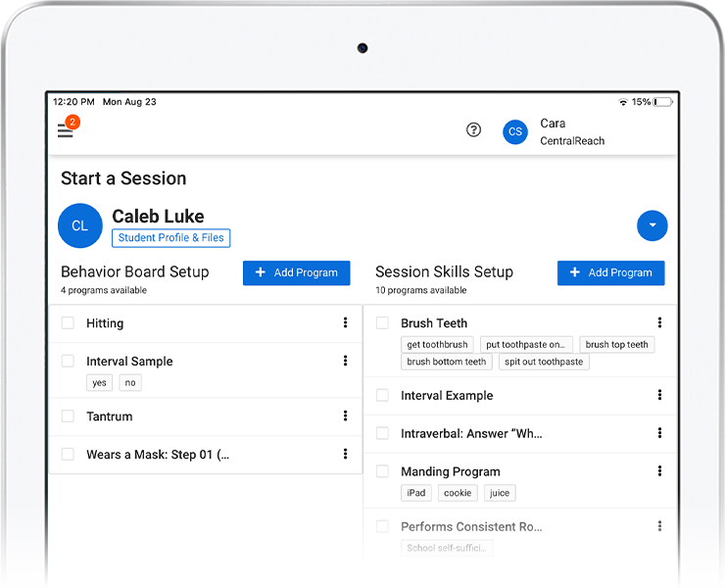The height and width of the screenshot is (588, 725).
Task: Select the 'yes' tag under Interval Sample
Action: coord(99,382)
